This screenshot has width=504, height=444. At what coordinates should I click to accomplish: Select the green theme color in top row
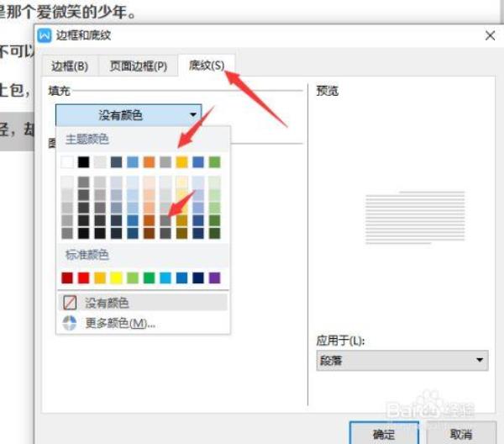214,161
